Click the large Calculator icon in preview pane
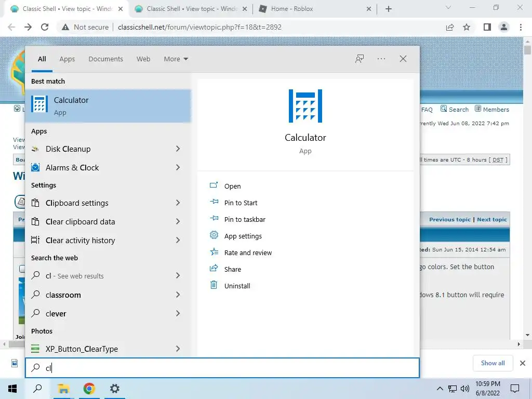The image size is (532, 399). [305, 106]
